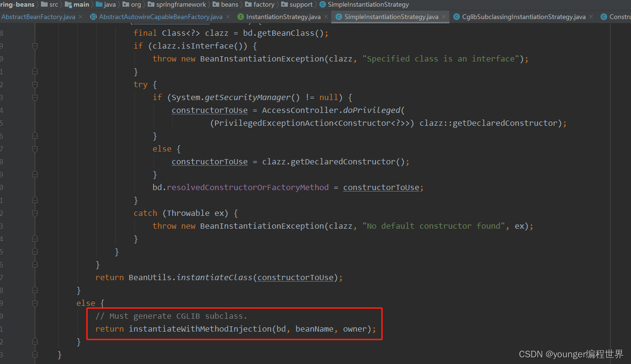
Task: Click BeanUtils class reference
Action: point(150,277)
